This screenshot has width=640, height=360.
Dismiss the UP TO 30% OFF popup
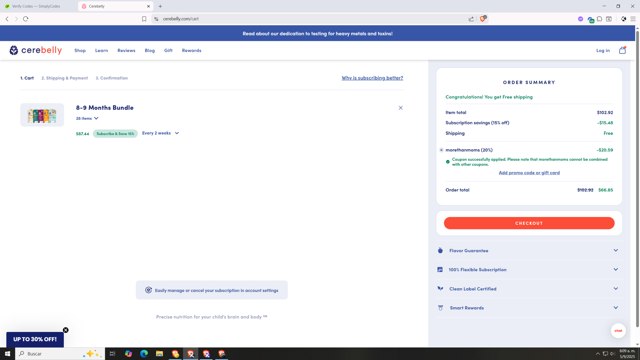point(66,330)
